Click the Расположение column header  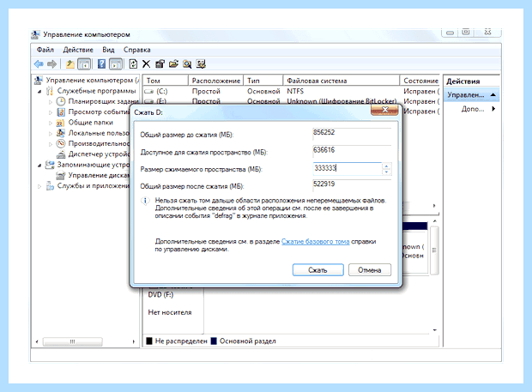tap(215, 81)
